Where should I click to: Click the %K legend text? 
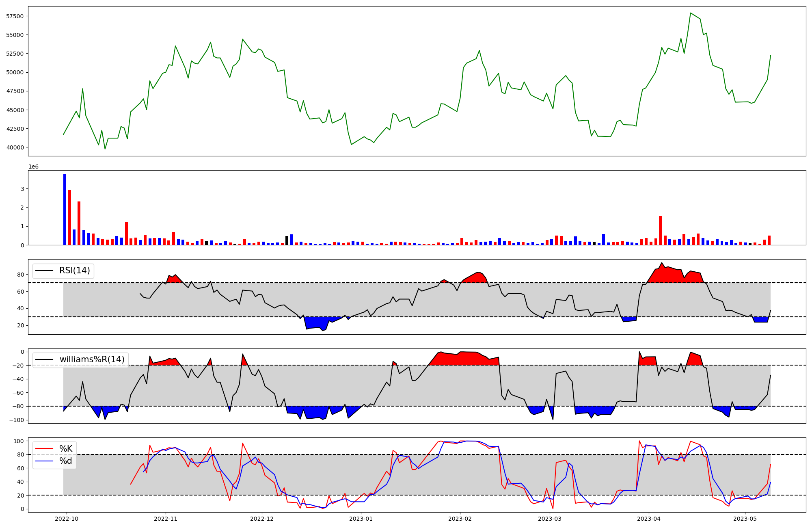pyautogui.click(x=66, y=449)
